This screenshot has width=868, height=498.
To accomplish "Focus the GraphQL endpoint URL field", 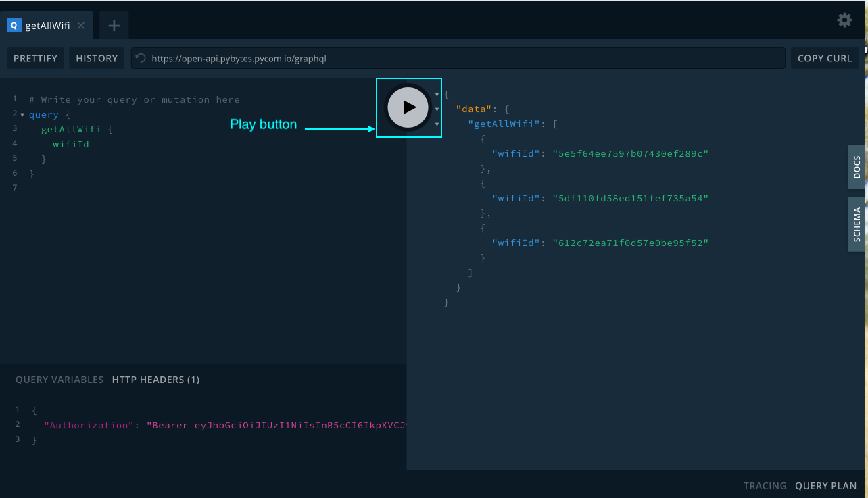I will [460, 58].
